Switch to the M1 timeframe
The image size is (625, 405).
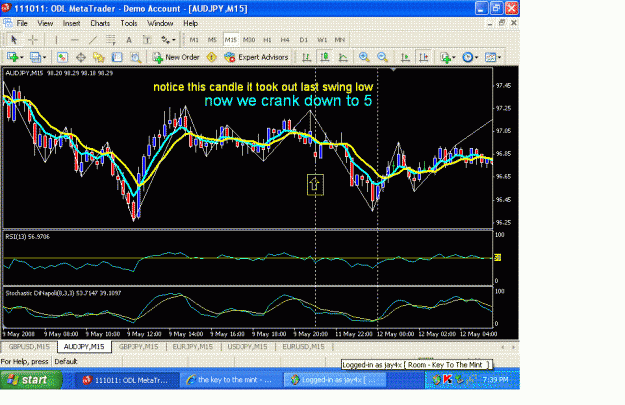tap(194, 40)
